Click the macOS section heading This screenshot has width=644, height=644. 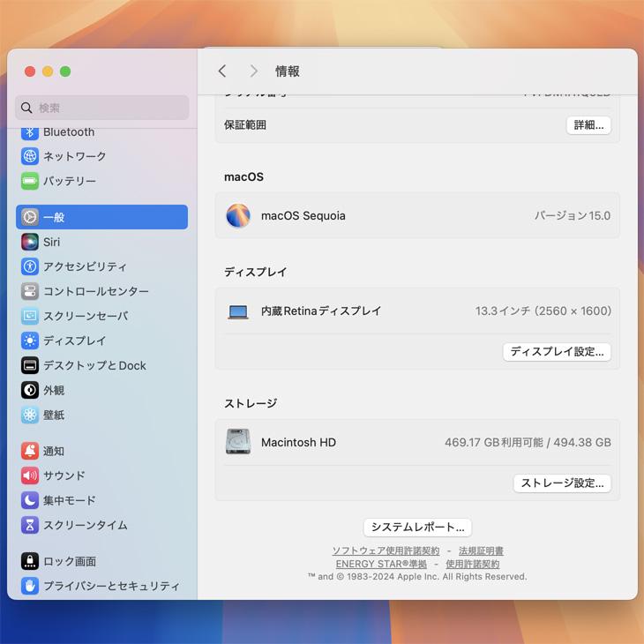244,177
